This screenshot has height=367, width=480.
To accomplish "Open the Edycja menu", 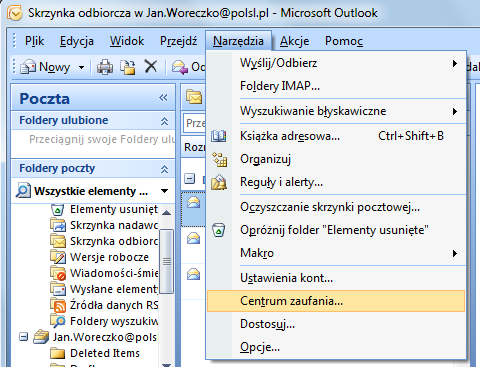I will 77,41.
